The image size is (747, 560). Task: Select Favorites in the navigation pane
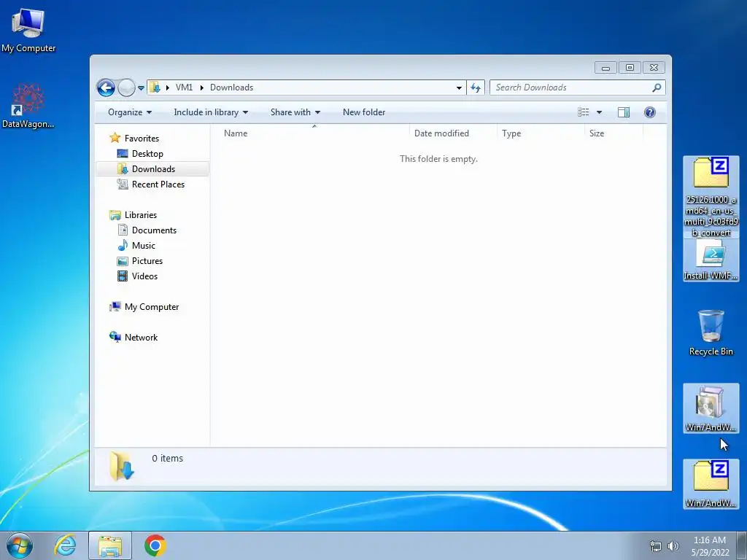142,139
